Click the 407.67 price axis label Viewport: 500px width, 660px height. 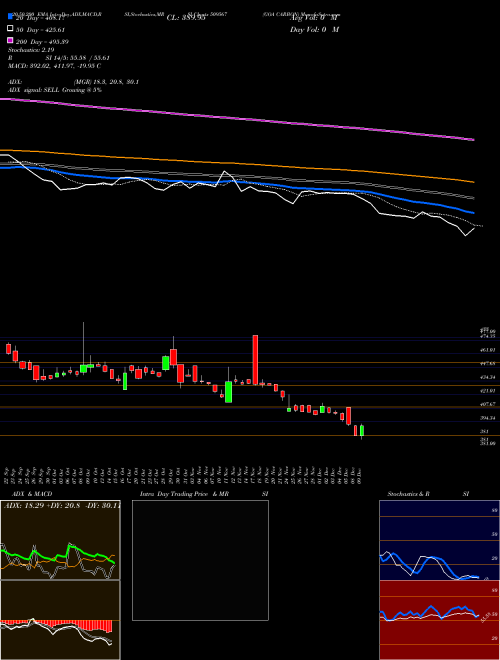pyautogui.click(x=489, y=404)
